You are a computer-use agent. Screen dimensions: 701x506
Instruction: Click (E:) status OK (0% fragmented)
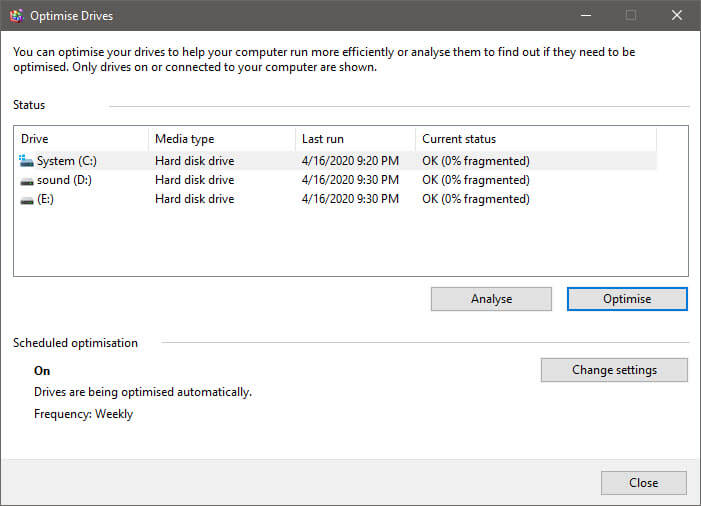click(x=476, y=199)
